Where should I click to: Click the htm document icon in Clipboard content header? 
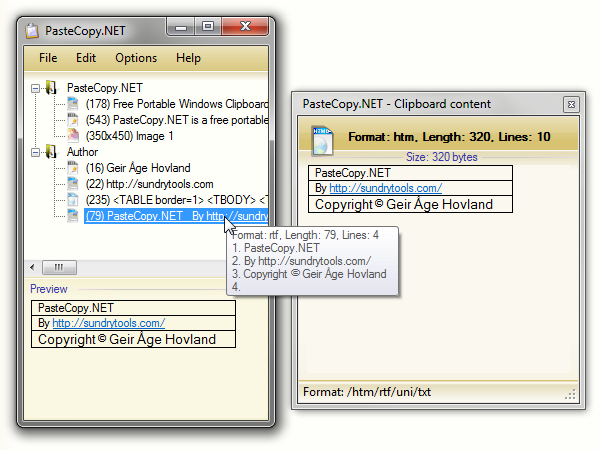[x=322, y=140]
